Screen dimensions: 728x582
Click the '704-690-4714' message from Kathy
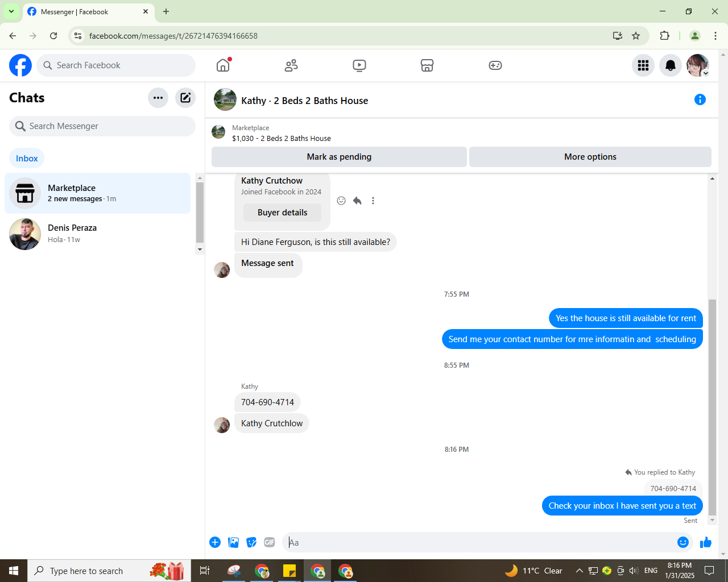click(x=267, y=402)
